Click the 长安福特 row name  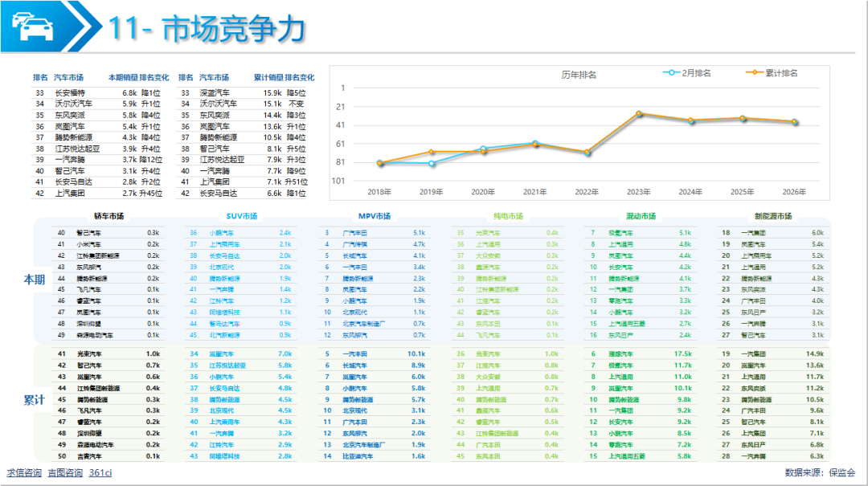[x=70, y=93]
